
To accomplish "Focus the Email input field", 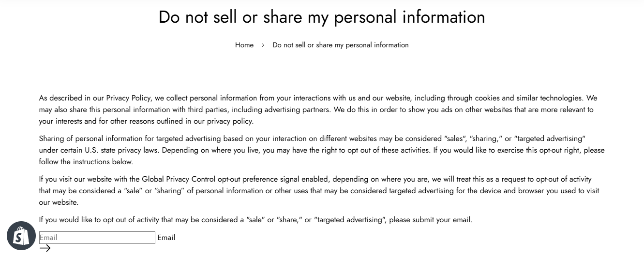I will click(x=97, y=238).
